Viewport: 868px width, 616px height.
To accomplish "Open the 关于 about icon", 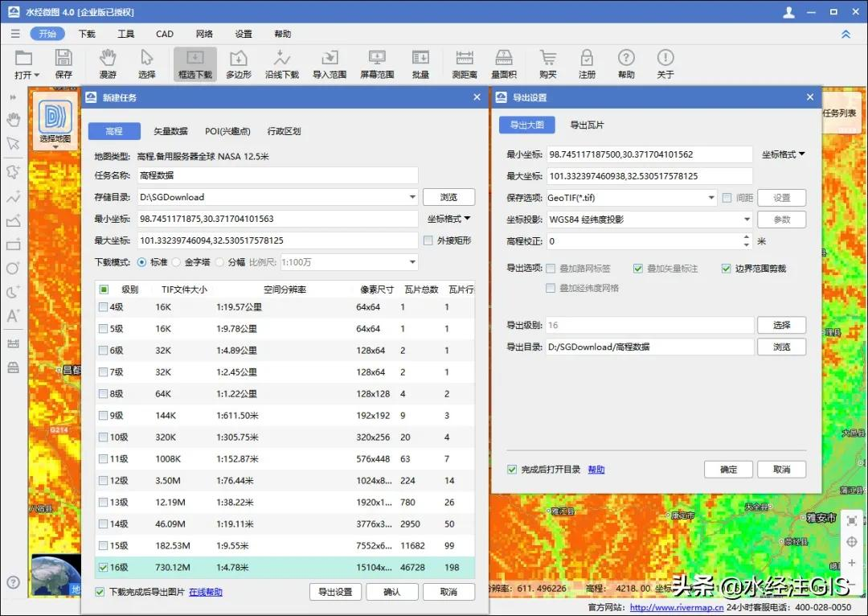I will click(x=665, y=64).
